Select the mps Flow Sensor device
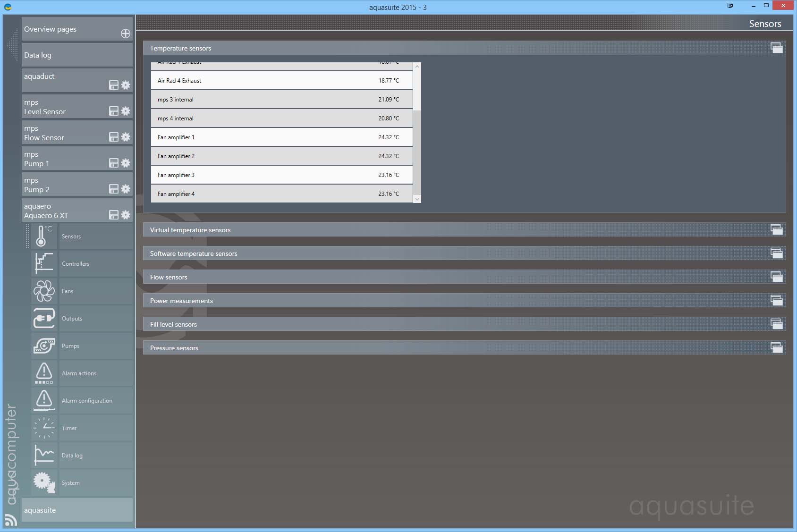Viewport: 797px width, 532px height. point(77,133)
